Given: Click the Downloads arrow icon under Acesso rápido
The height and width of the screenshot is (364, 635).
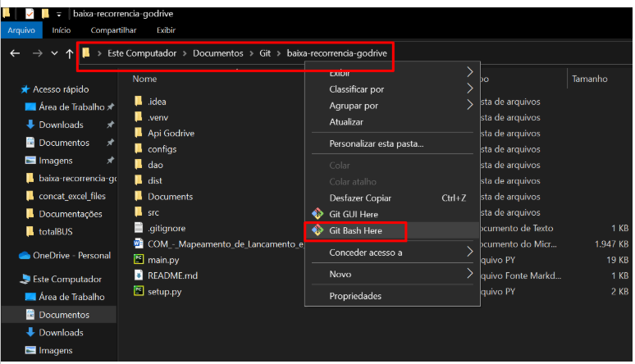Looking at the screenshot, I should (x=30, y=125).
